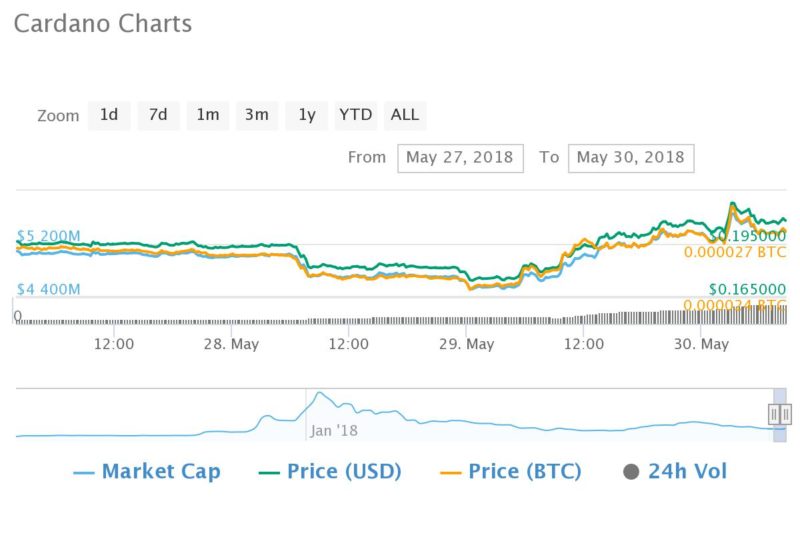This screenshot has height=533, width=800.
Task: Switch chart zoom to 3m
Action: pos(257,115)
